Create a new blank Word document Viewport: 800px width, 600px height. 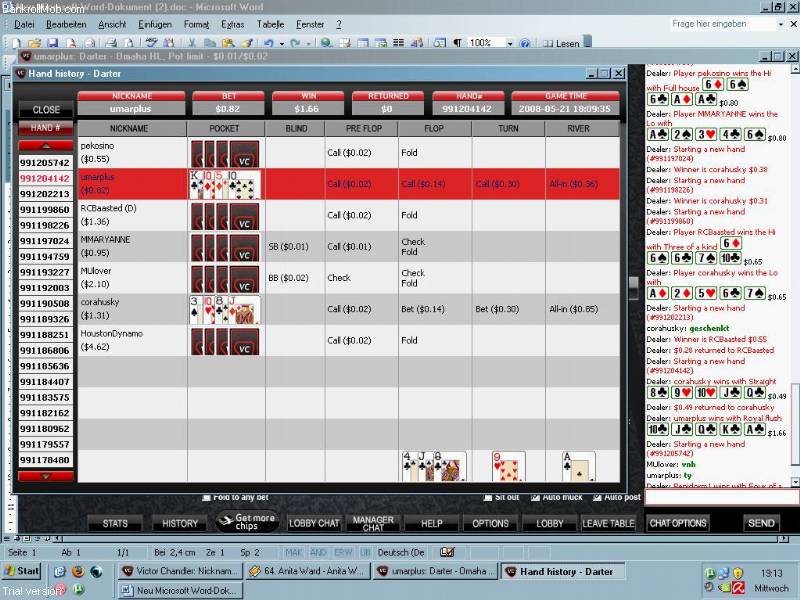click(16, 43)
